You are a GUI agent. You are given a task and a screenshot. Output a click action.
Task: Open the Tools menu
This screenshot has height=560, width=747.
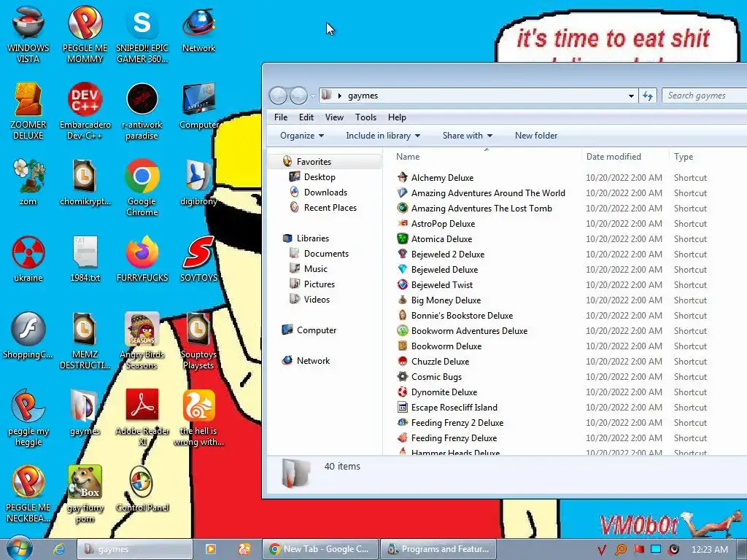(365, 117)
